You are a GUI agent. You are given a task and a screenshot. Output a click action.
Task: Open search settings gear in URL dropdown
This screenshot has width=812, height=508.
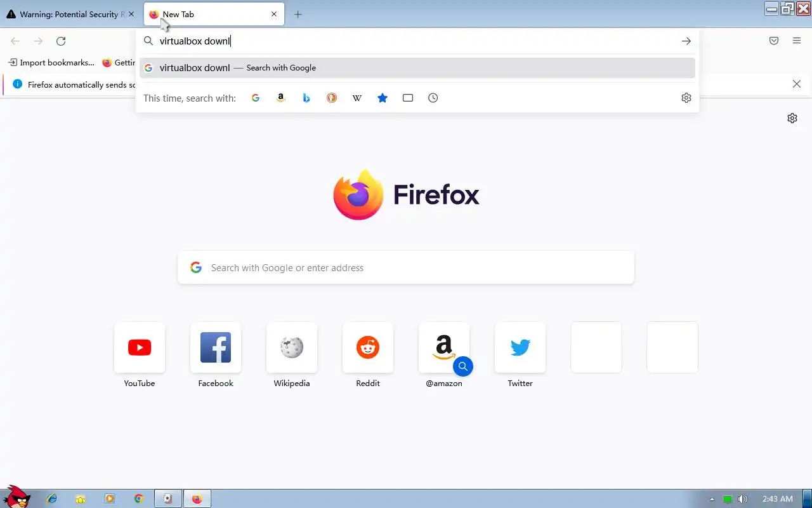click(x=686, y=98)
